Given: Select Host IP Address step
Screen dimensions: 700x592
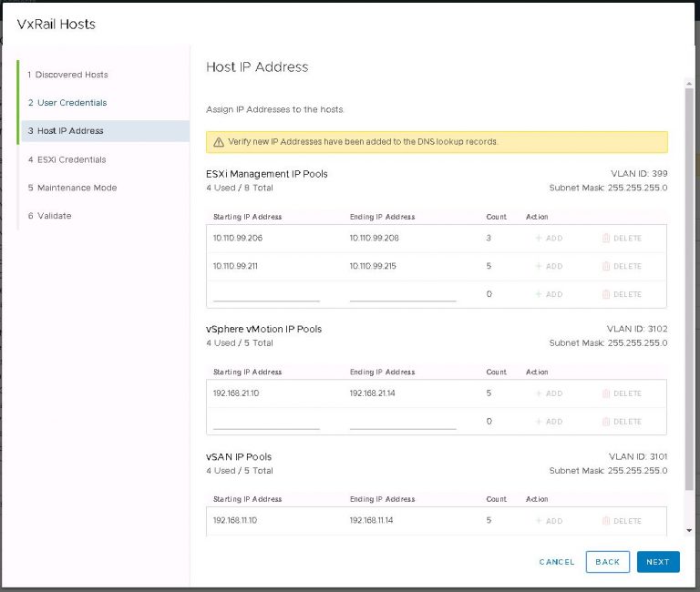Looking at the screenshot, I should (x=106, y=131).
